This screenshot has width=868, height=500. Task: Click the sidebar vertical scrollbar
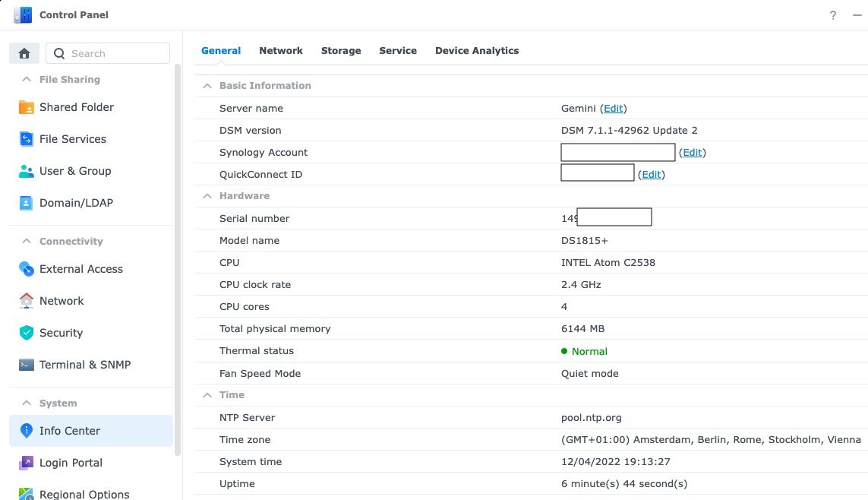pyautogui.click(x=178, y=260)
